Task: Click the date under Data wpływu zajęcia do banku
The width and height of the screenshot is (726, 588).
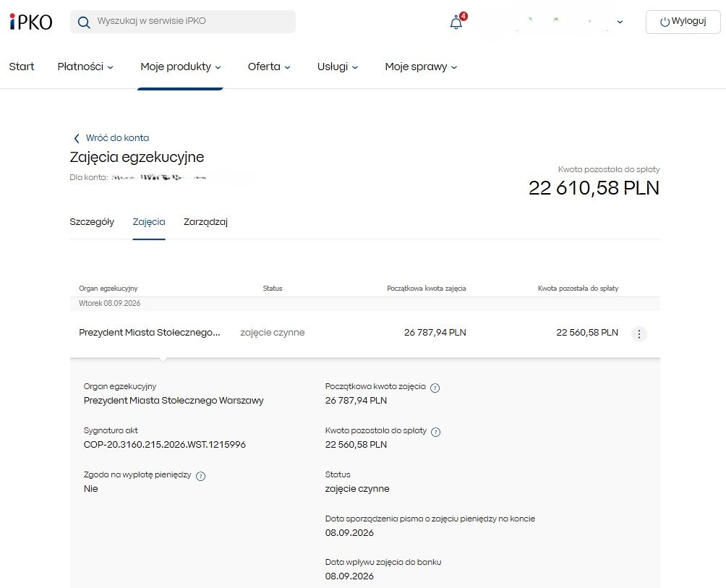Action: click(349, 576)
